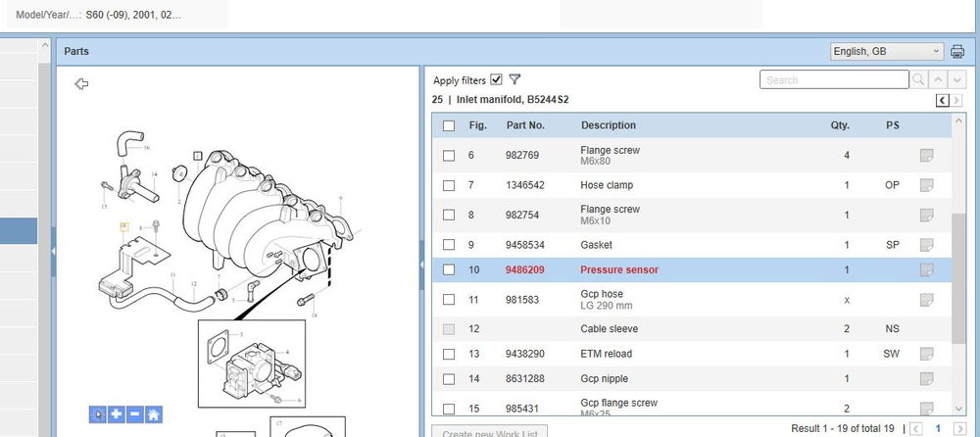
Task: Click the back arrow above the diagram
Action: click(x=81, y=84)
